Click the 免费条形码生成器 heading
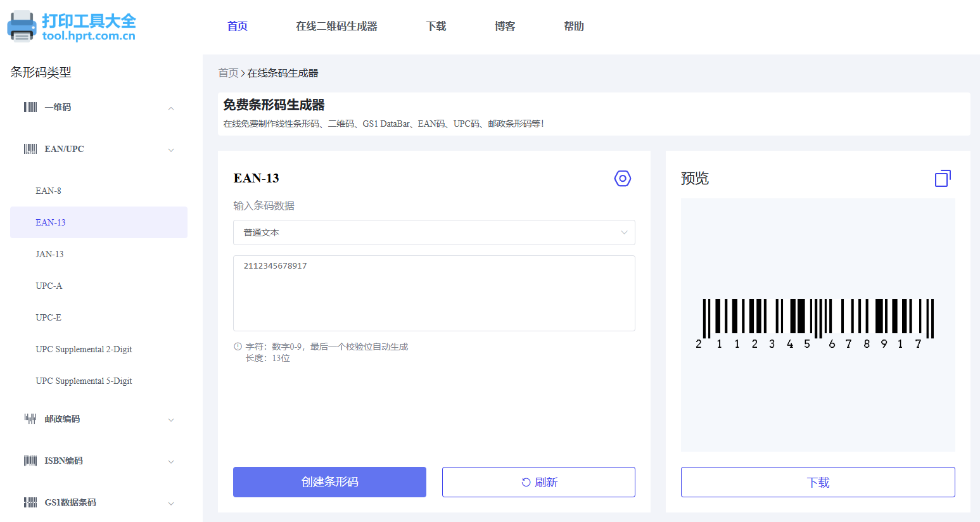 click(274, 105)
